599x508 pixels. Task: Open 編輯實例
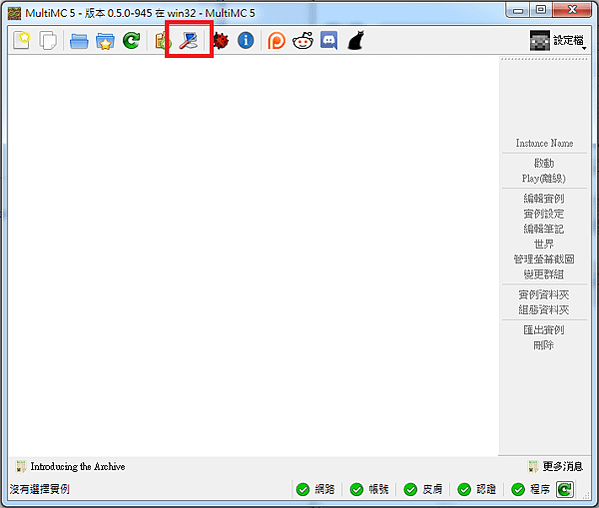pos(544,199)
